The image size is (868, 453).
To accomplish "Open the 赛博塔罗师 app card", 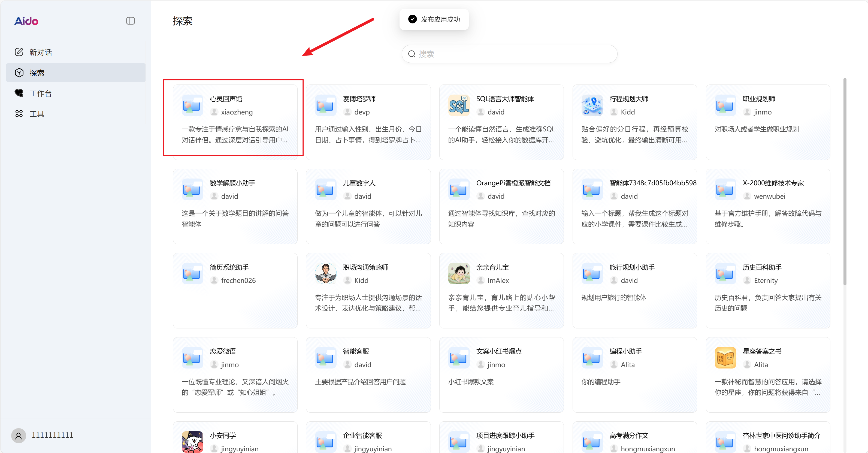I will tap(368, 122).
